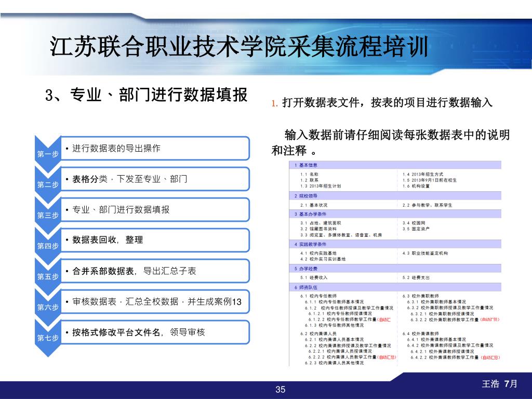Viewport: 532px width, 399px height.
Task: Select the box 按格式修改平台文件名，领导审核
Action: click(x=155, y=332)
